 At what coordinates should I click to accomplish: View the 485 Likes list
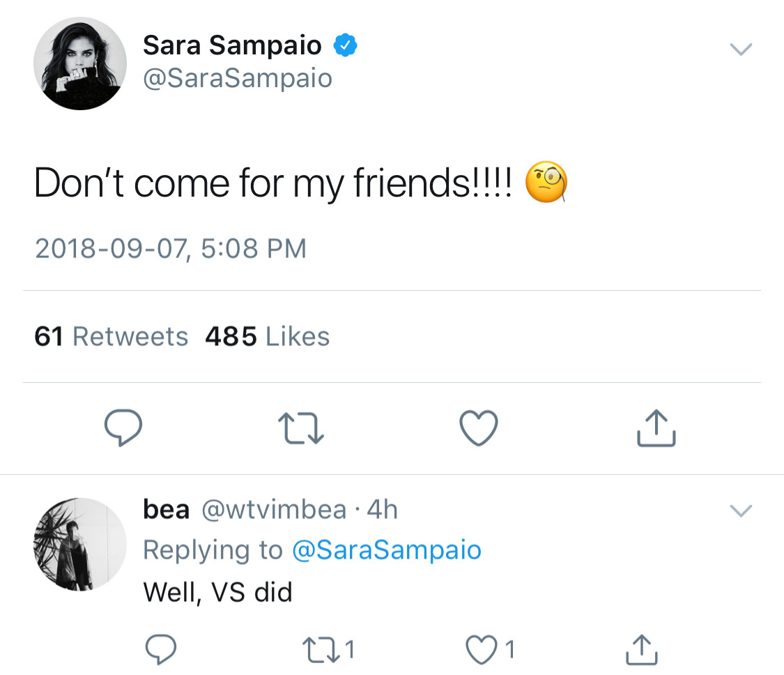coord(267,337)
